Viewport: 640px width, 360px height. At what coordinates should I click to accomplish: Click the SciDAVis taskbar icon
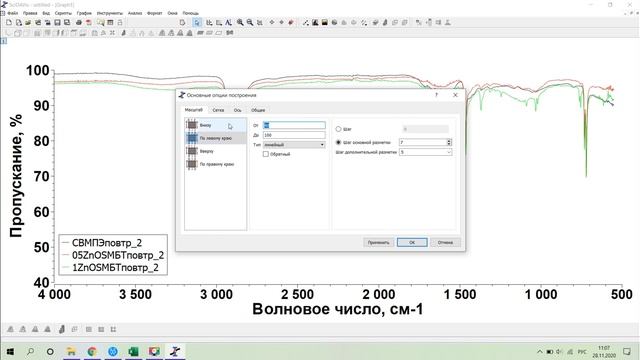point(175,351)
